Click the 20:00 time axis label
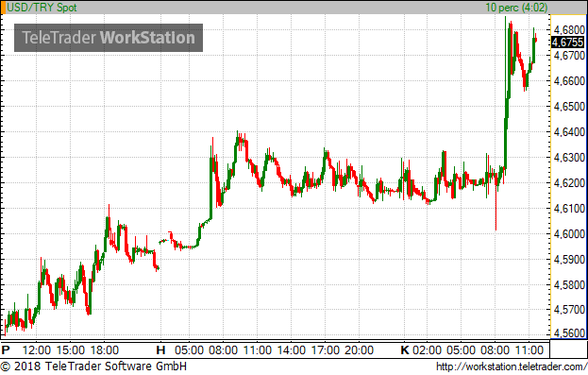This screenshot has width=588, height=375. pos(359,350)
